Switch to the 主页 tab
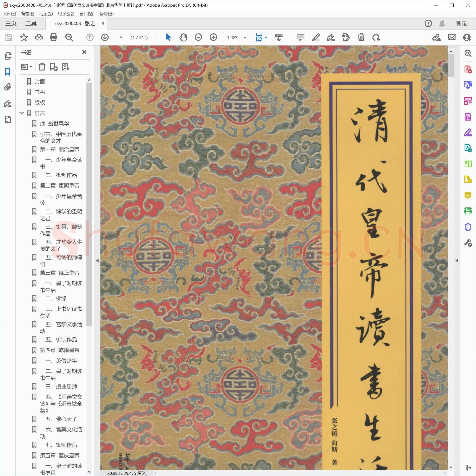 [x=11, y=23]
